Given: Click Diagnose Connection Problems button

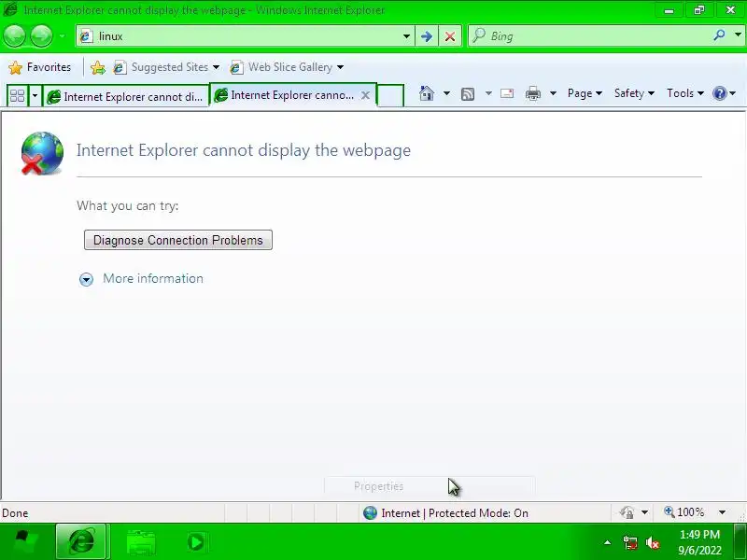Looking at the screenshot, I should coord(178,240).
